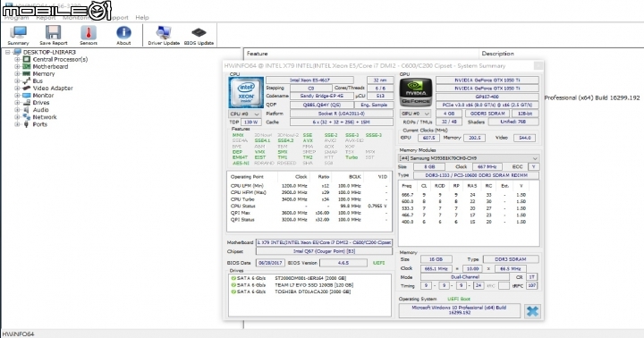The height and width of the screenshot is (338, 644).
Task: Click the UEFI Boot label
Action: pos(459,299)
